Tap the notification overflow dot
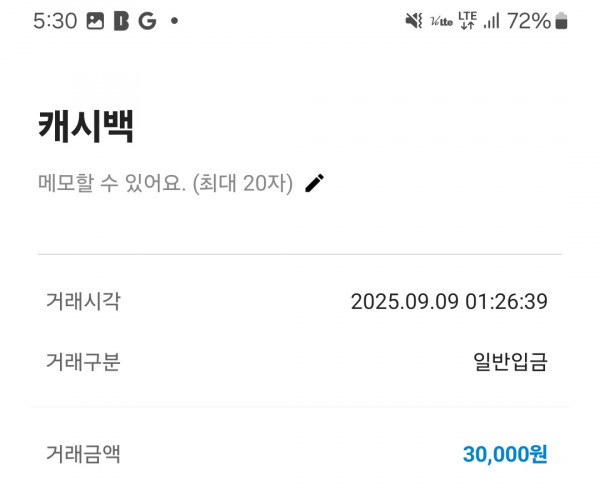Screen dimensions: 600x490 point(174,21)
